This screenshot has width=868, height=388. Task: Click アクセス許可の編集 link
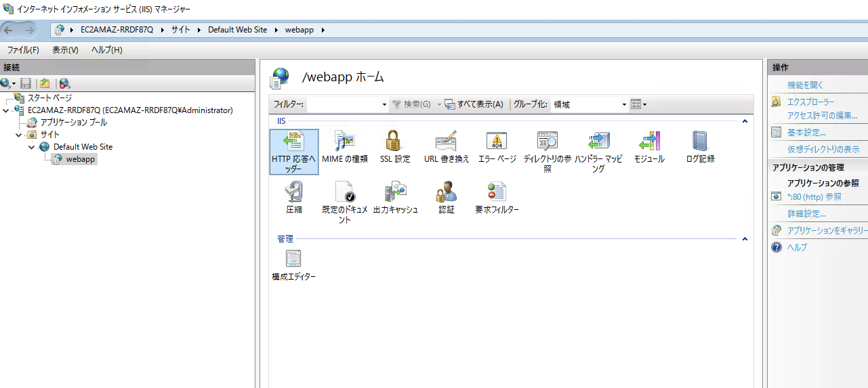click(x=822, y=115)
